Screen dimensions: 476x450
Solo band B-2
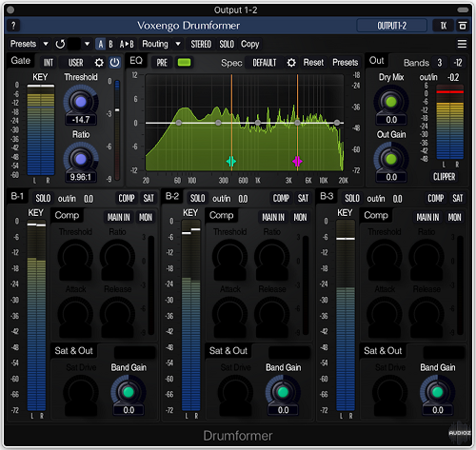197,199
